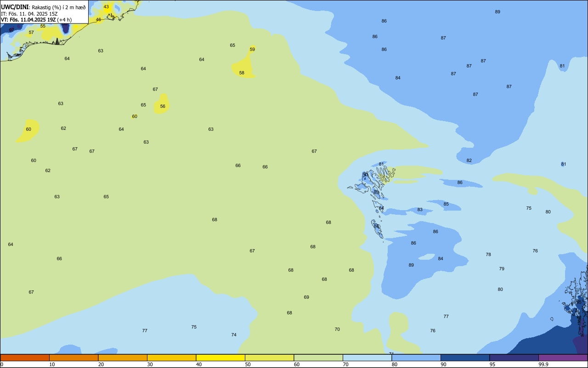588x368 pixels.
Task: Click the humidity value '59' in the yellow patch
Action: [252, 50]
